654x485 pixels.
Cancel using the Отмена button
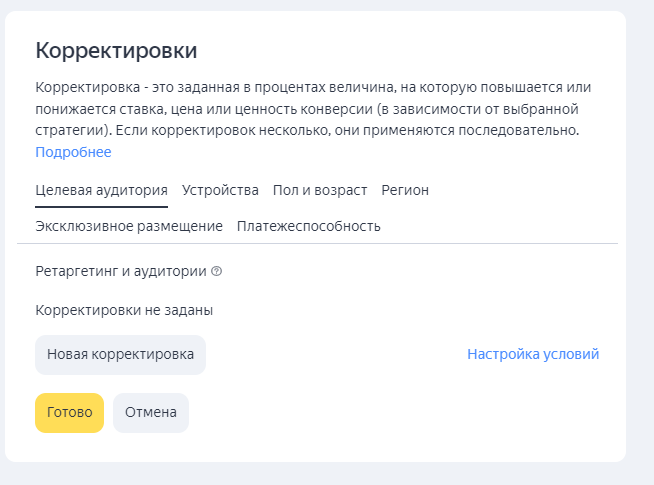(151, 412)
